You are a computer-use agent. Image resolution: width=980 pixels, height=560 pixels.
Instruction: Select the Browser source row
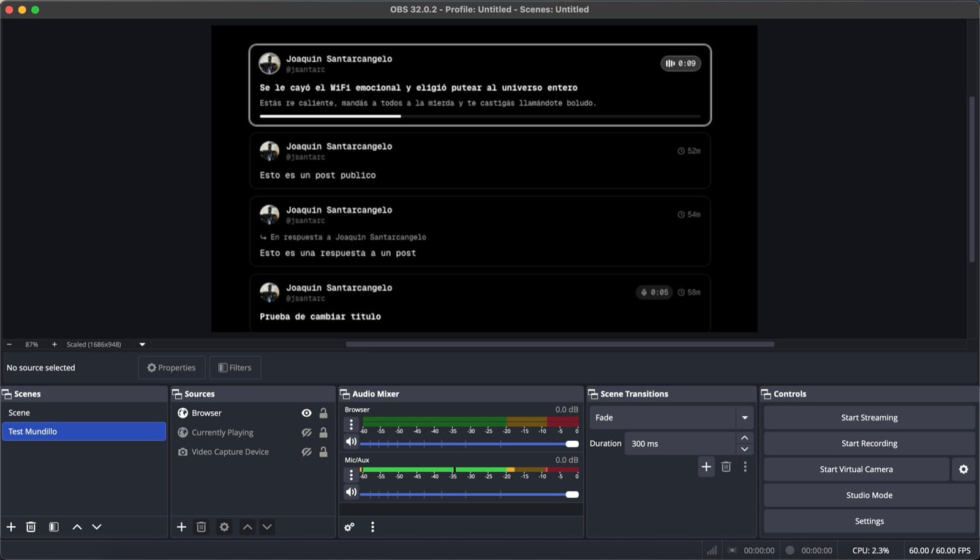252,413
